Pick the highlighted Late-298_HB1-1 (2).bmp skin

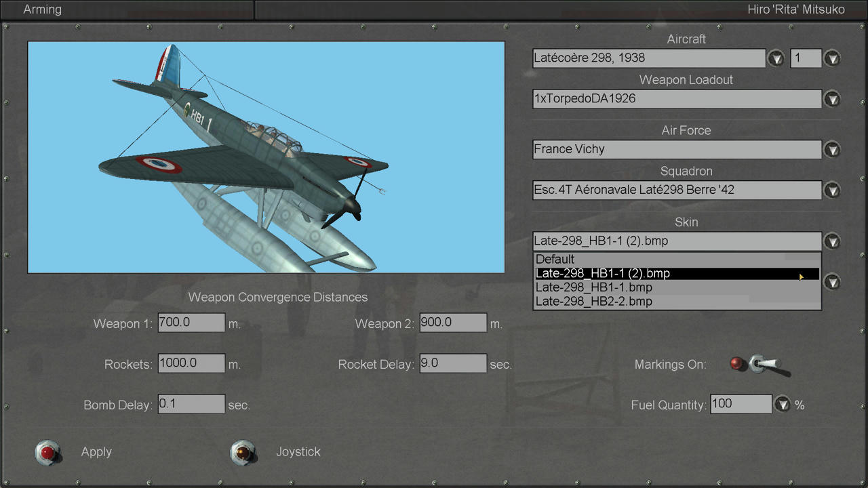pyautogui.click(x=676, y=273)
